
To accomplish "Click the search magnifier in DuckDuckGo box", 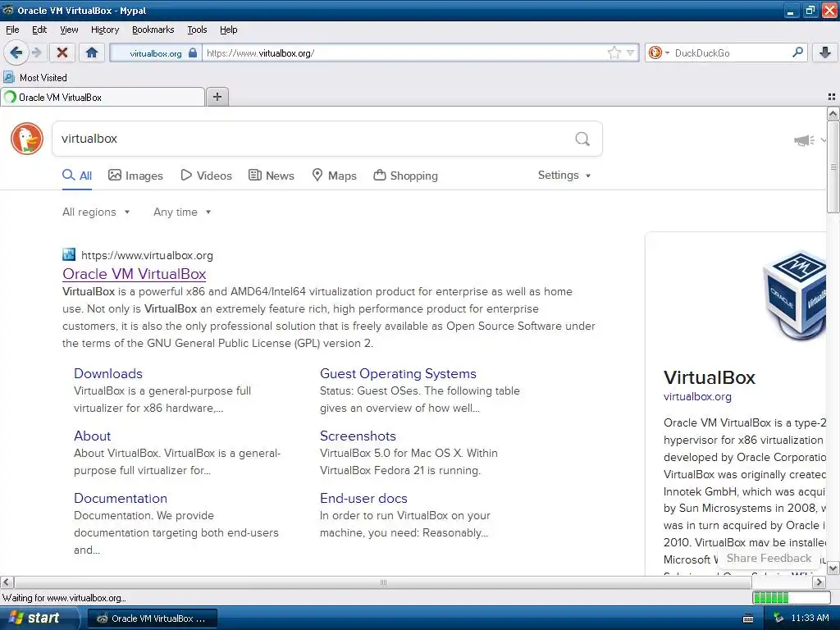I will click(x=582, y=139).
